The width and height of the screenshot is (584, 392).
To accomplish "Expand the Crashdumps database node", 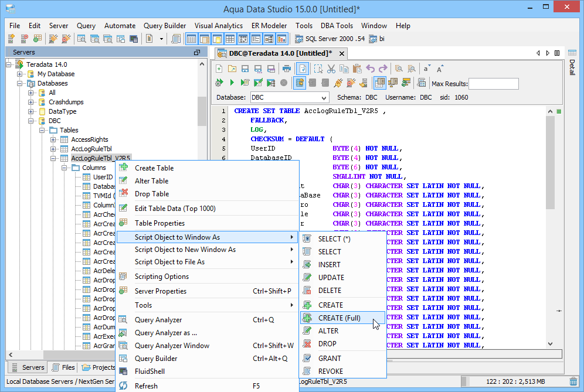I will pos(31,102).
